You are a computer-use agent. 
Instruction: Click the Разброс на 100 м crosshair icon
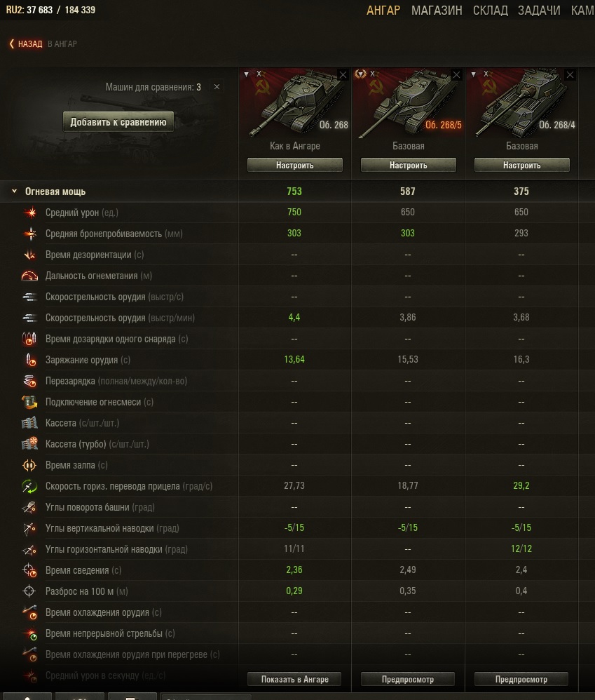click(x=29, y=591)
